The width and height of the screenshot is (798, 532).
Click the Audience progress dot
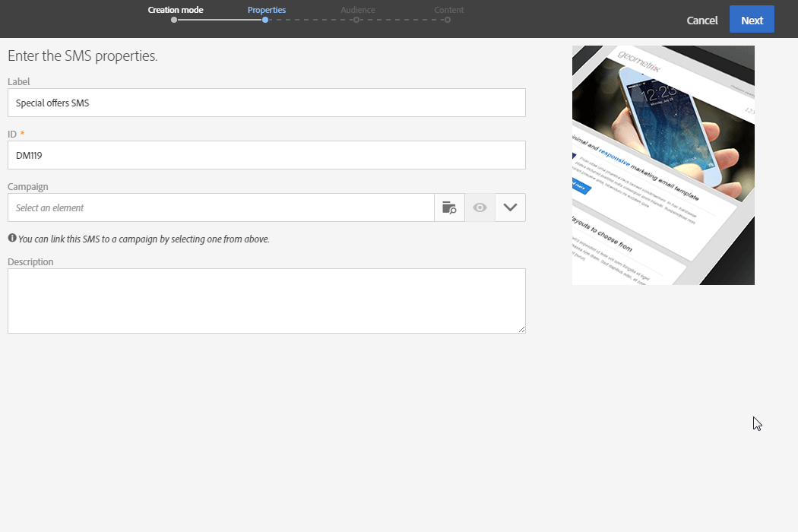coord(356,20)
